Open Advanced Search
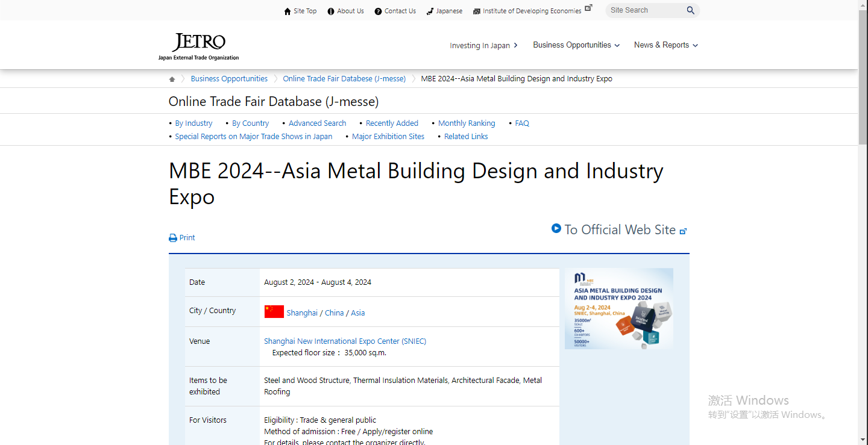Viewport: 868px width, 445px height. click(317, 123)
